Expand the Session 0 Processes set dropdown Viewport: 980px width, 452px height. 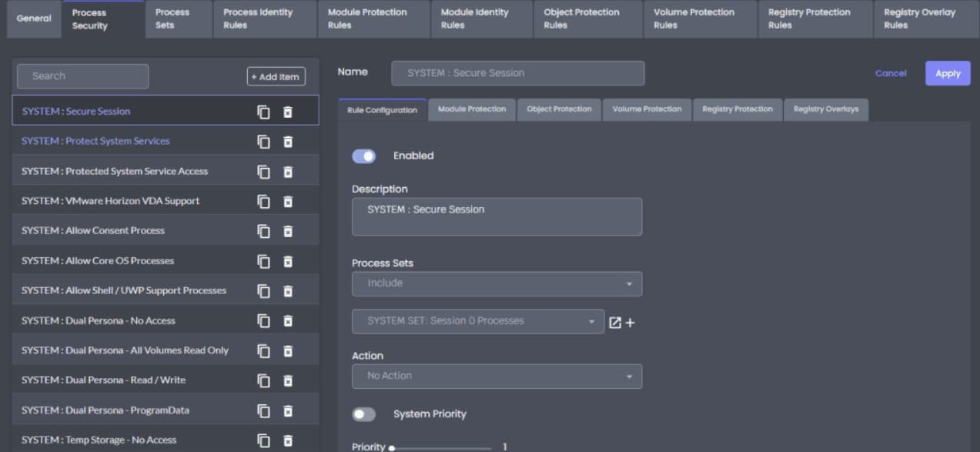click(478, 321)
